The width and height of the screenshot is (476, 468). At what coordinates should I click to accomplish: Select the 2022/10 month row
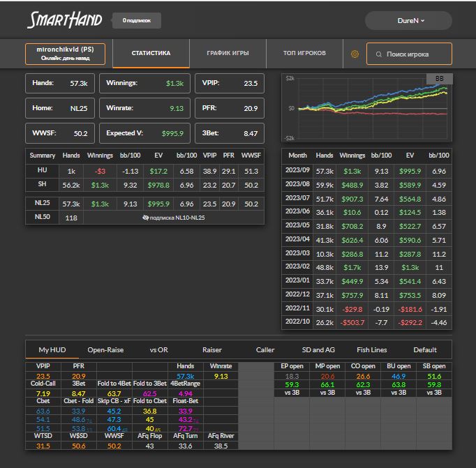coord(366,322)
